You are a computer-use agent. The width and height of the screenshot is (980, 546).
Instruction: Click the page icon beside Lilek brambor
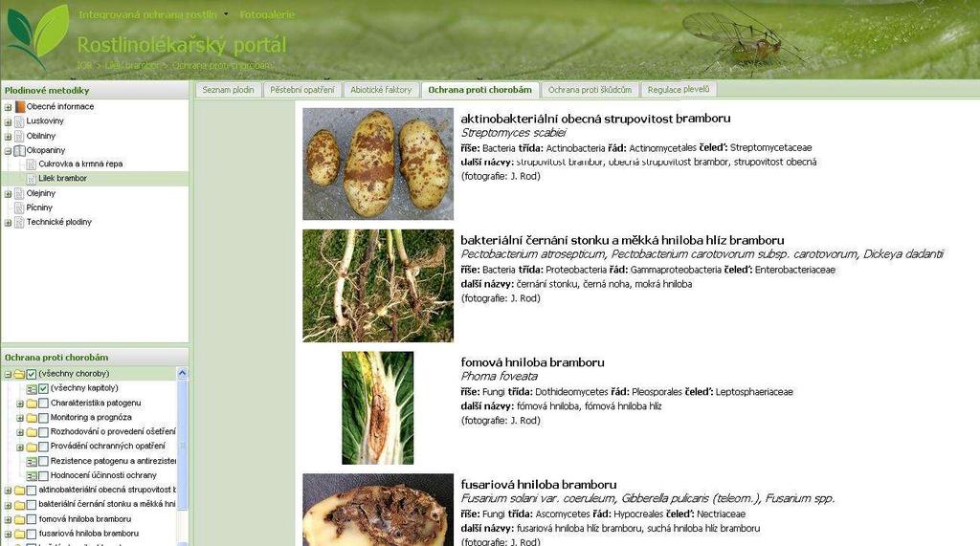32,179
